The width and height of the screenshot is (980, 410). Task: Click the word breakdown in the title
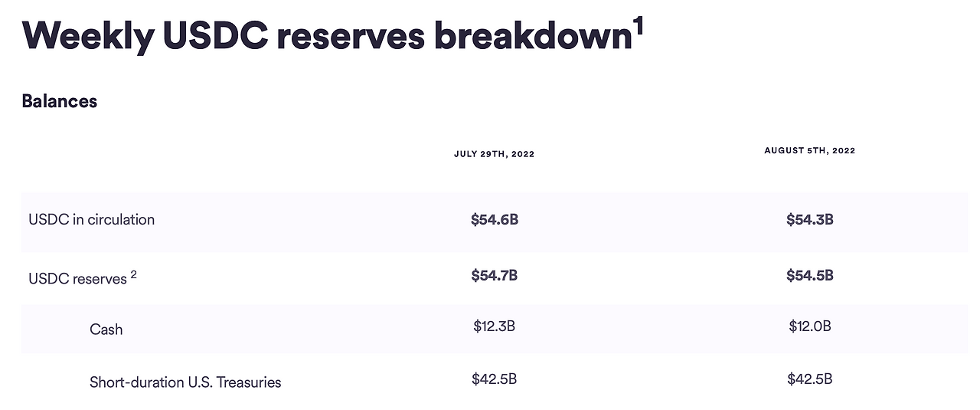click(x=533, y=35)
